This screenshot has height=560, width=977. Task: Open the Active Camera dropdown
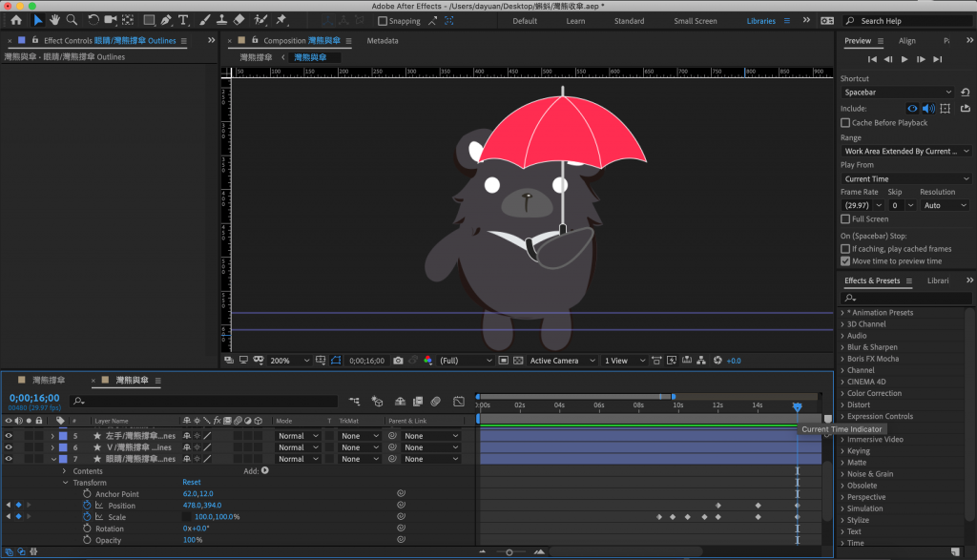click(562, 361)
